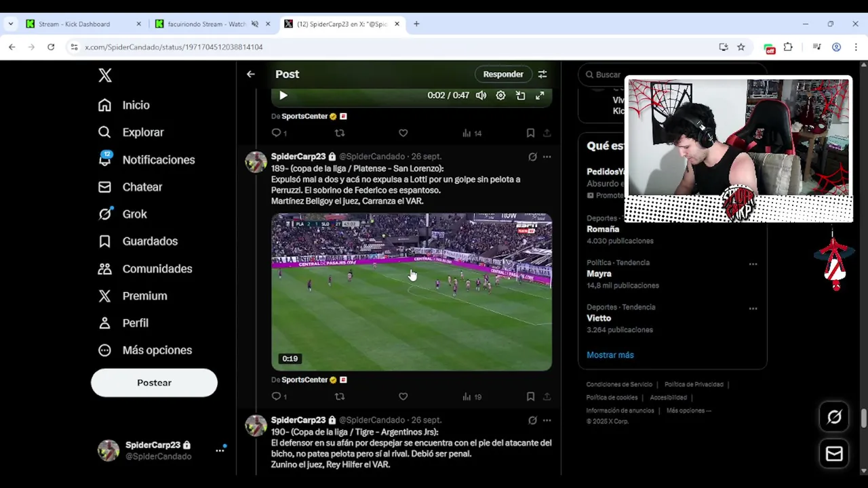Mute the top video volume
This screenshot has height=488, width=868.
click(481, 96)
